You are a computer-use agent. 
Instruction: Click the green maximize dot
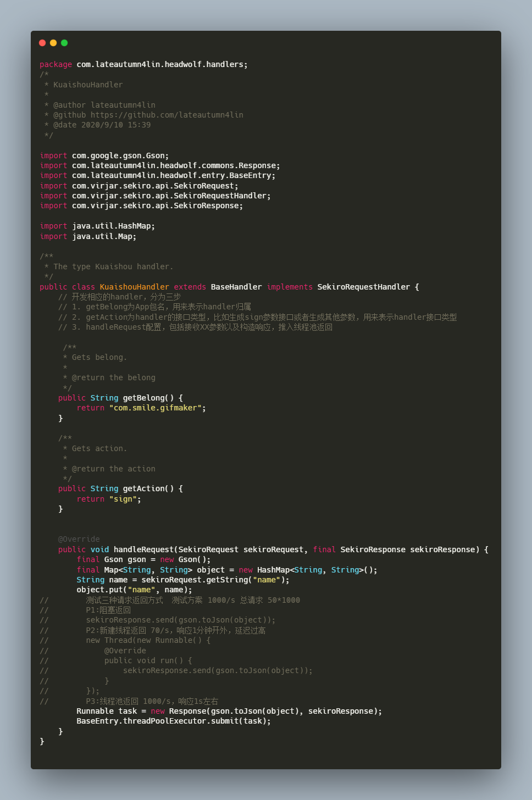coord(64,43)
